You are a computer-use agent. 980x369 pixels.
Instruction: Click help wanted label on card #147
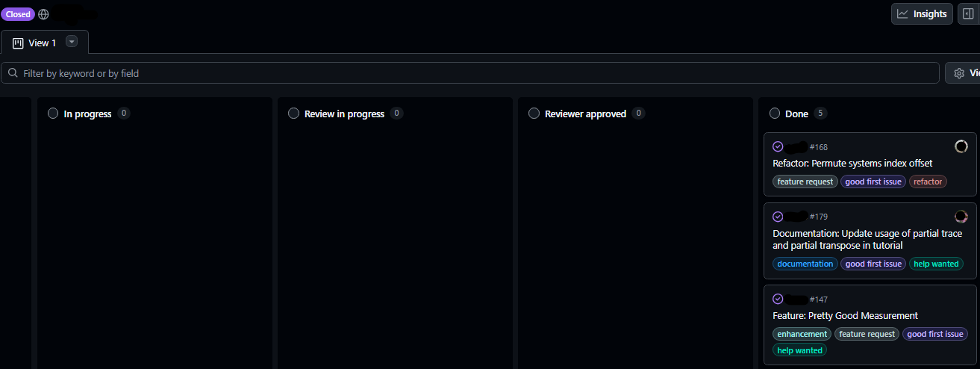799,350
